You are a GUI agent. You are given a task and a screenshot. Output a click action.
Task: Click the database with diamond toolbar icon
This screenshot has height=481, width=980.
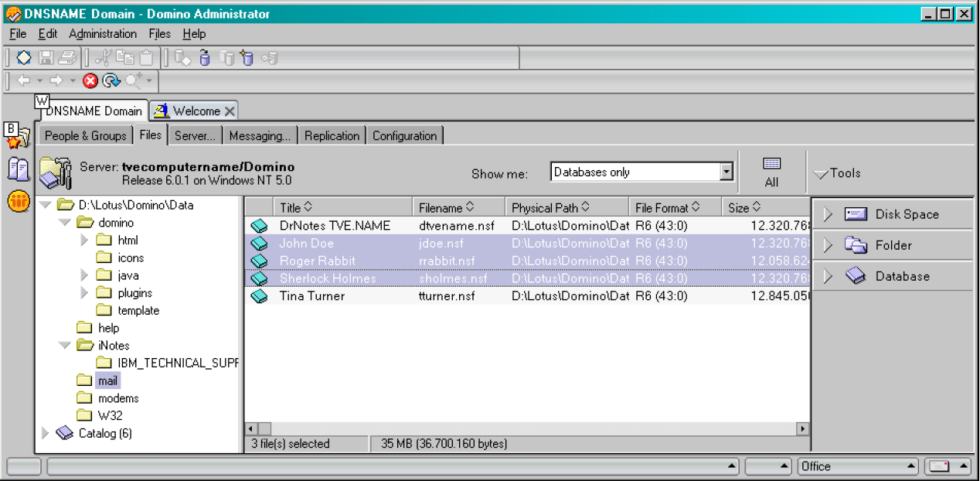(x=182, y=57)
